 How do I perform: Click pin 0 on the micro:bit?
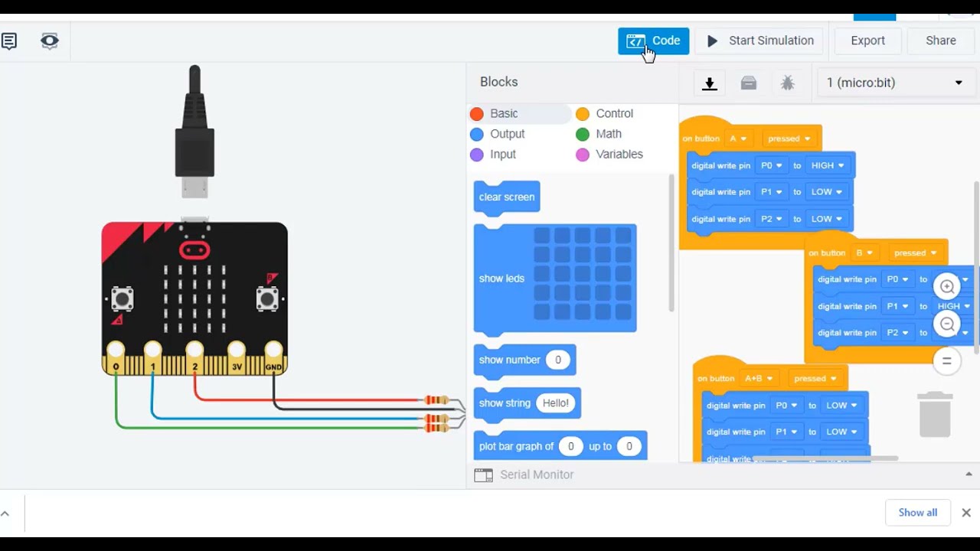point(116,358)
